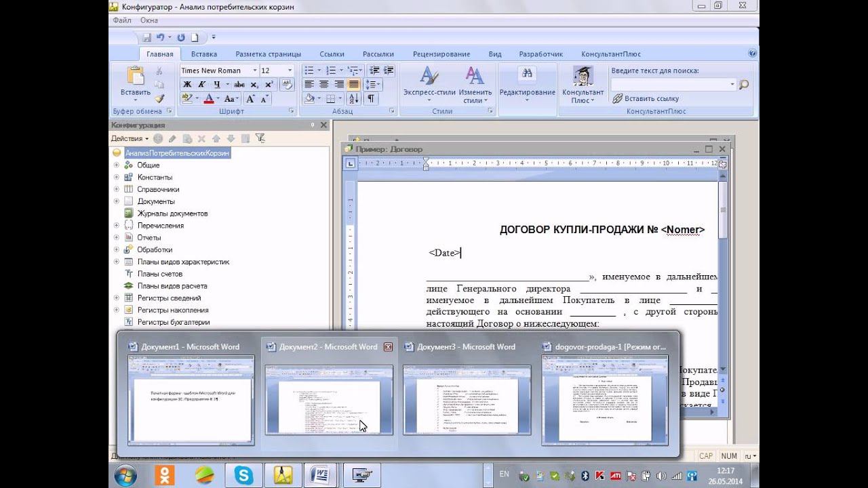
Task: Click the Increase Indent icon
Action: (389, 70)
